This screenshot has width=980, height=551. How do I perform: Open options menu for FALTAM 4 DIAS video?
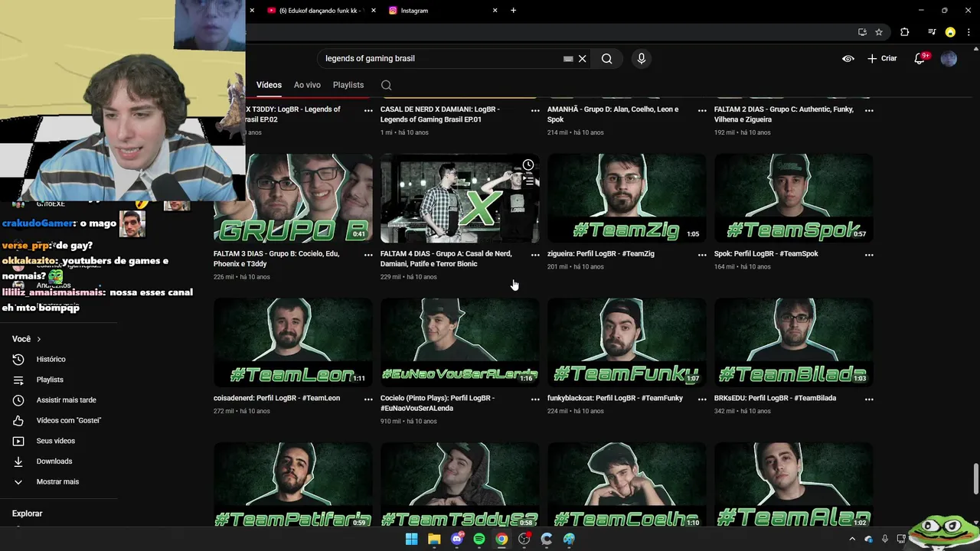coord(535,255)
